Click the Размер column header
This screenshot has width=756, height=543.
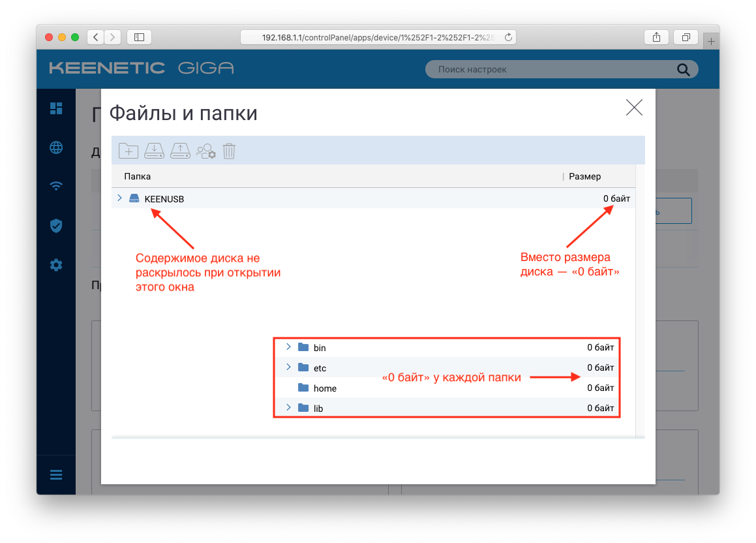tap(584, 176)
